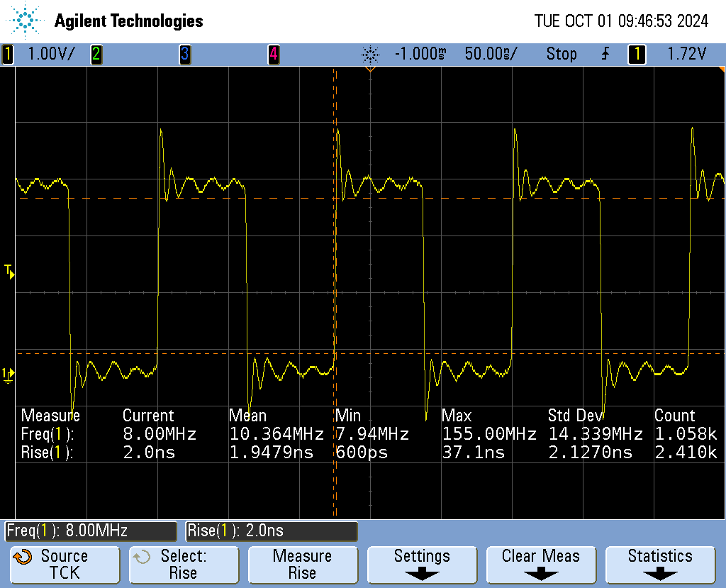Click the trigger level T marker
This screenshot has height=588, width=726.
[x=9, y=270]
